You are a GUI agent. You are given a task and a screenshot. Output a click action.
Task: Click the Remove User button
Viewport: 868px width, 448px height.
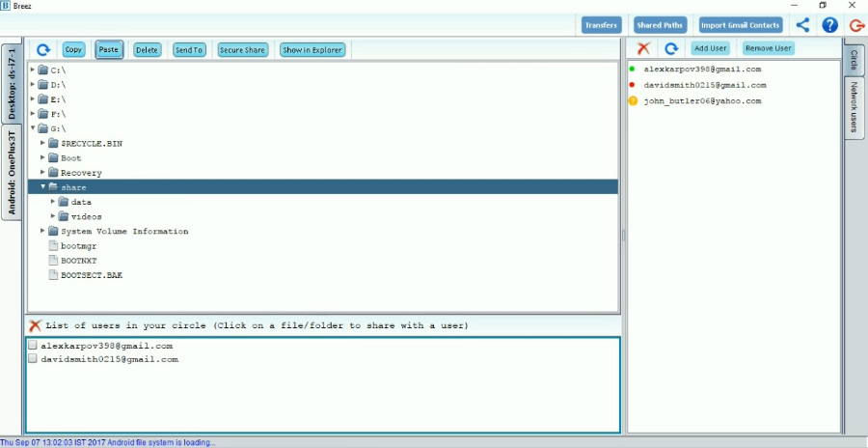pos(769,48)
